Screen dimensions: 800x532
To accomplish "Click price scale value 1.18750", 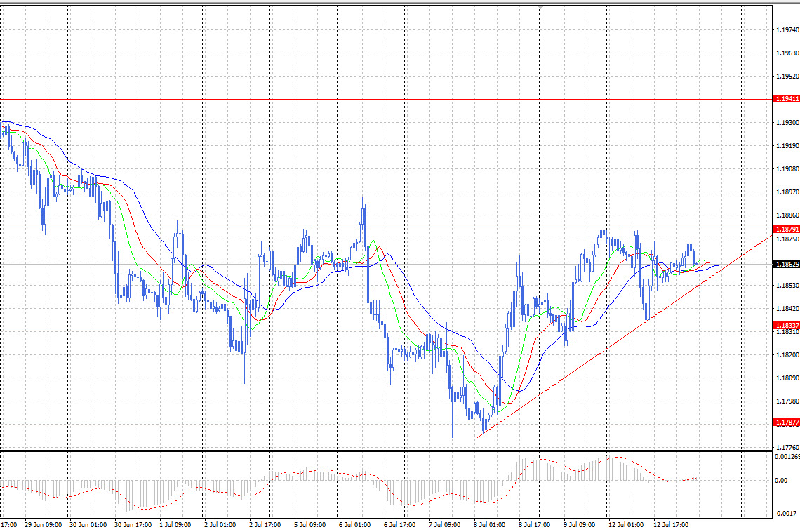I will [x=787, y=239].
